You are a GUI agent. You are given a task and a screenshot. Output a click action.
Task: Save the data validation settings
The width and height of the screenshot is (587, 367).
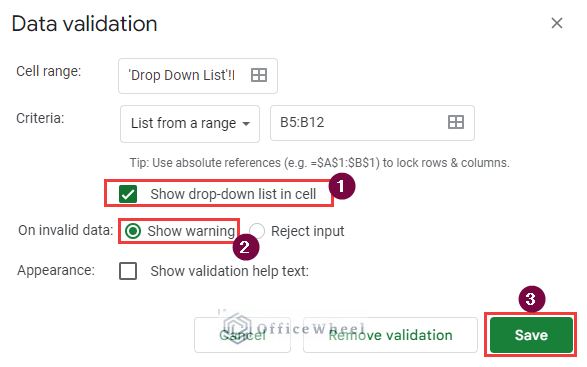point(531,335)
